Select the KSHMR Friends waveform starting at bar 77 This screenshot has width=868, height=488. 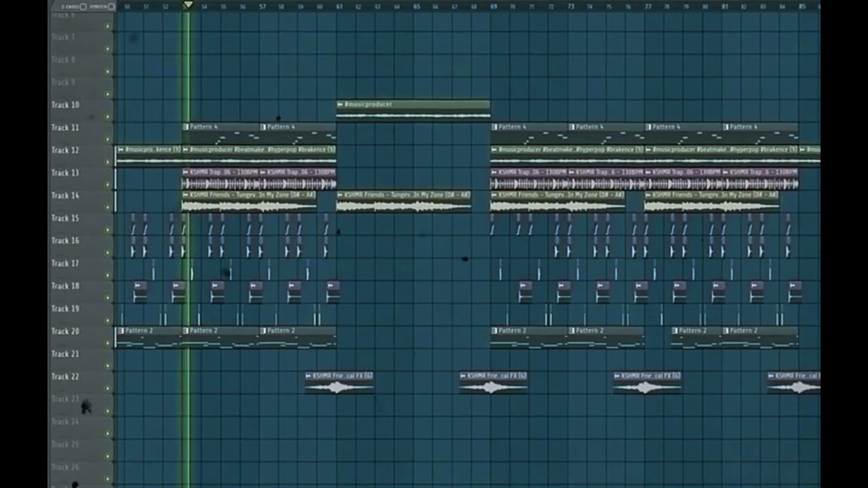pos(712,206)
